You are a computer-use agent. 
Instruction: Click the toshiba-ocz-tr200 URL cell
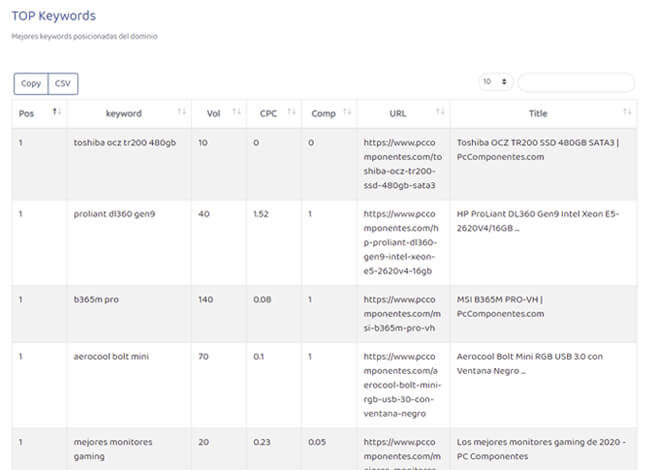tap(403, 164)
